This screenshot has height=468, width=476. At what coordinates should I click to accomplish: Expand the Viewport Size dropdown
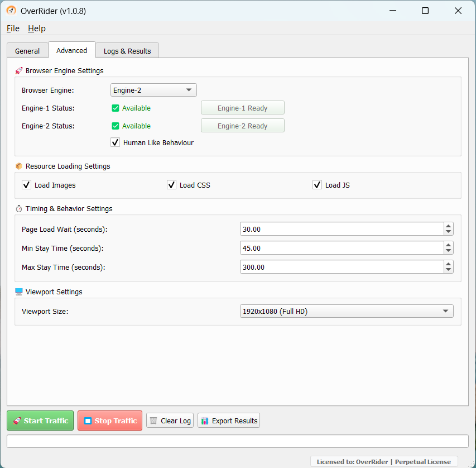tap(346, 311)
